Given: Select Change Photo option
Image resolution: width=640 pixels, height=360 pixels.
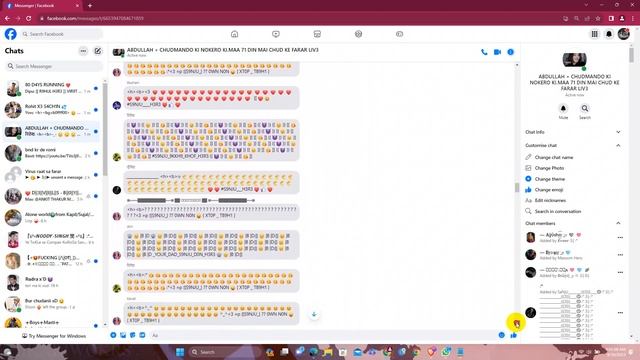Looking at the screenshot, I should tap(549, 168).
